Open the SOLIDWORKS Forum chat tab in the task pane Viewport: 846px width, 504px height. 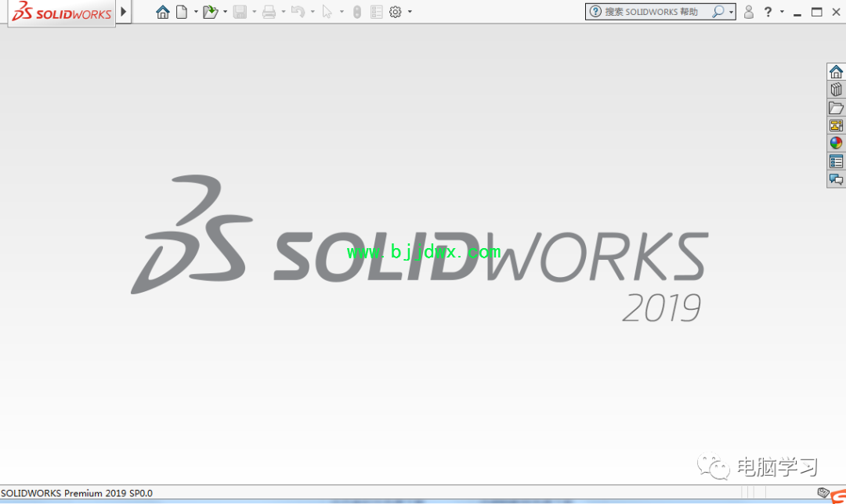click(x=837, y=179)
